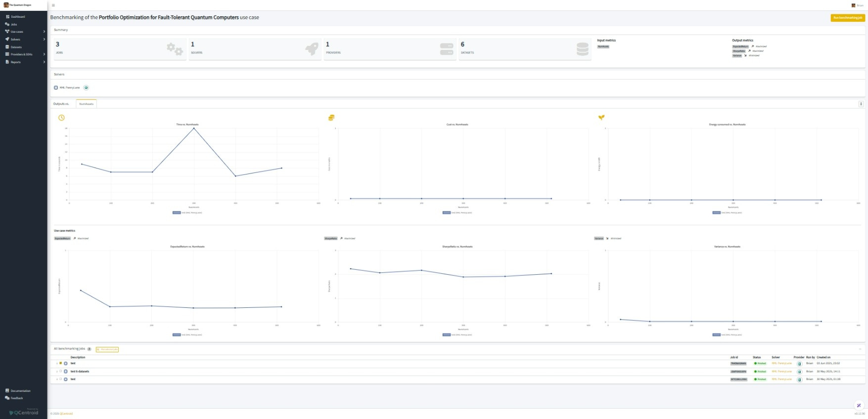
Task: Click The Quantum Dragon logo
Action: click(17, 5)
